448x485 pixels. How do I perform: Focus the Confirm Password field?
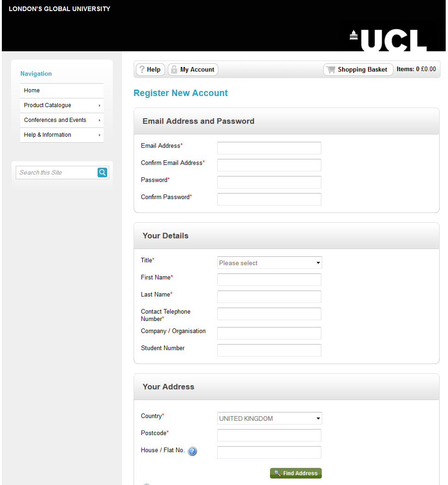[269, 199]
